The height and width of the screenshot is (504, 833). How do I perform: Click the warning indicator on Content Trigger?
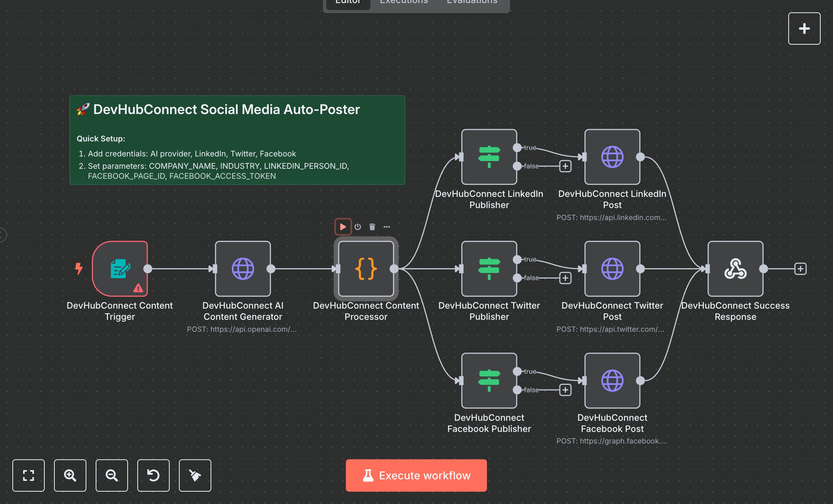[139, 287]
